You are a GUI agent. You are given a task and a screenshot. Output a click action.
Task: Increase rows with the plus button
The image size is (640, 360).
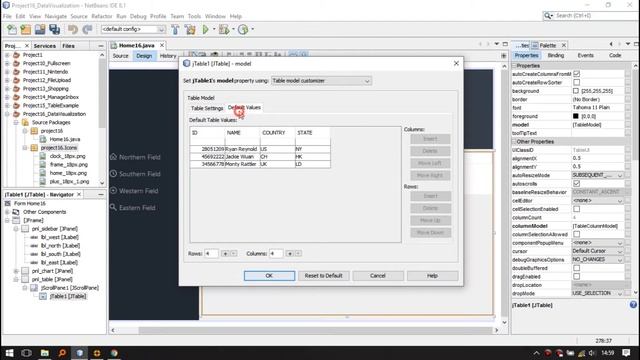point(225,253)
